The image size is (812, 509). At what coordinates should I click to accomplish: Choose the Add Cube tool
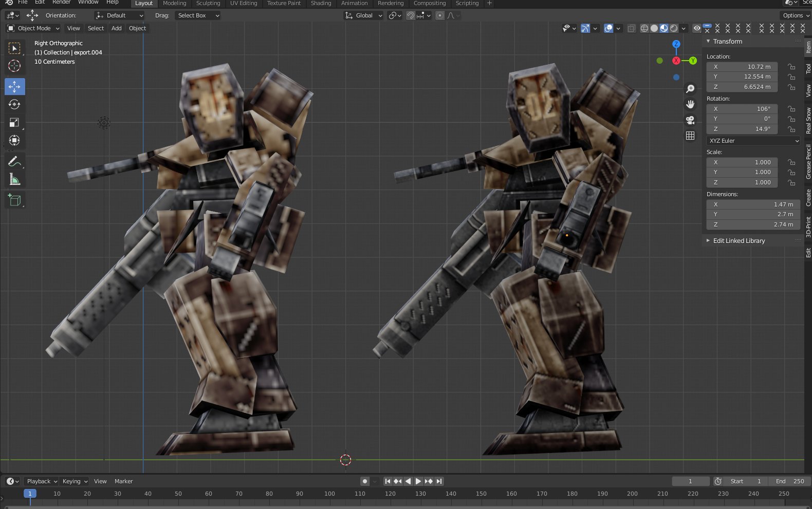tap(14, 200)
